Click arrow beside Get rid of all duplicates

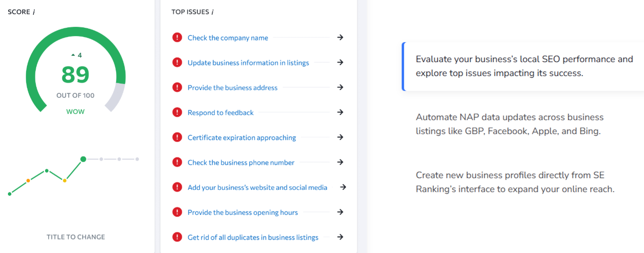click(x=340, y=237)
